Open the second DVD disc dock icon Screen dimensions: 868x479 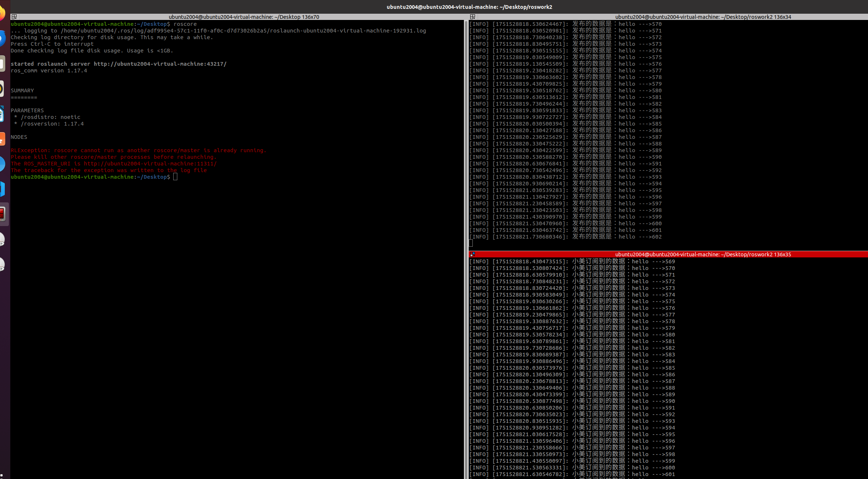(2, 264)
